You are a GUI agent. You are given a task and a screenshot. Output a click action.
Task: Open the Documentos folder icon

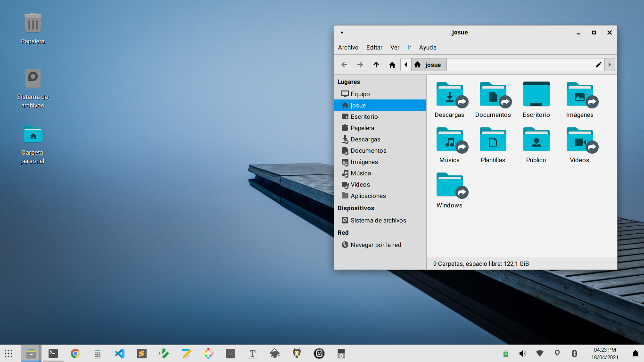(x=493, y=94)
